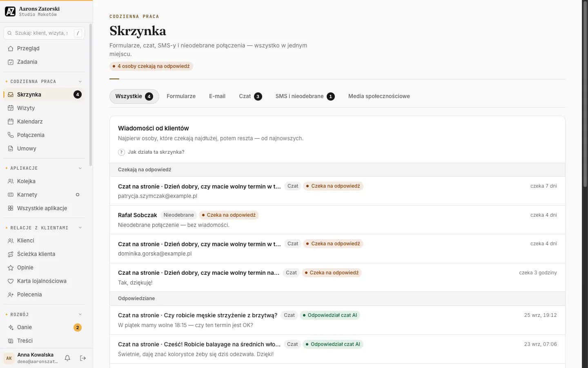Open Rafał Sobczak missed call message
Image resolution: width=588 pixels, height=368 pixels.
pyautogui.click(x=337, y=220)
